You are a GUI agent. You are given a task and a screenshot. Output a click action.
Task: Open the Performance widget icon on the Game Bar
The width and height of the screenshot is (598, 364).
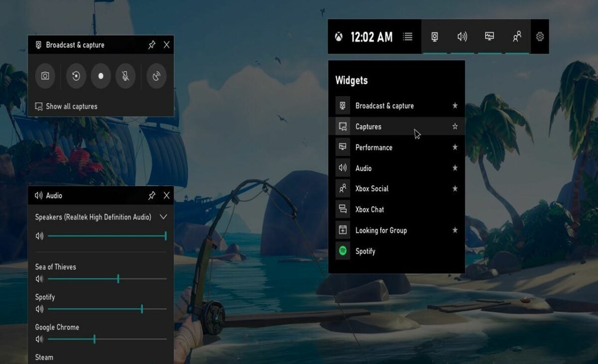pyautogui.click(x=489, y=36)
